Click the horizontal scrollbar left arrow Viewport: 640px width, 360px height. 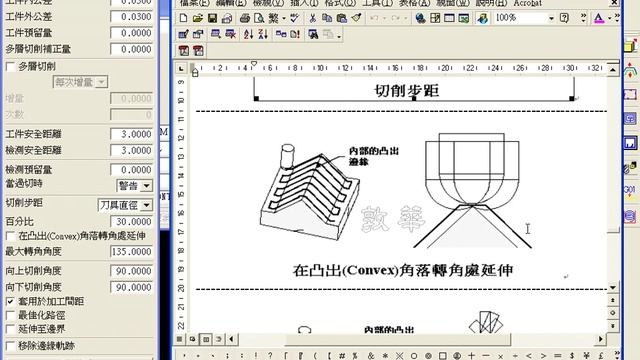click(232, 339)
